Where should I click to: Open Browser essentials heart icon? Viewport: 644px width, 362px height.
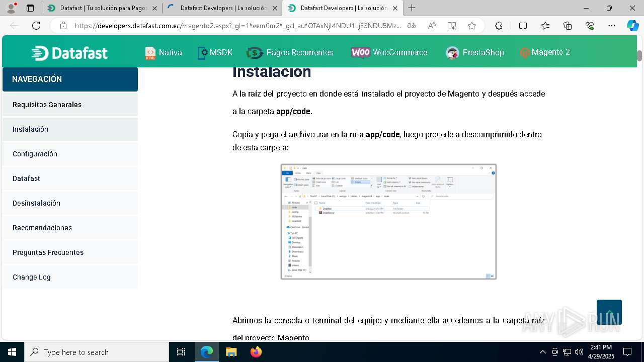point(590,26)
